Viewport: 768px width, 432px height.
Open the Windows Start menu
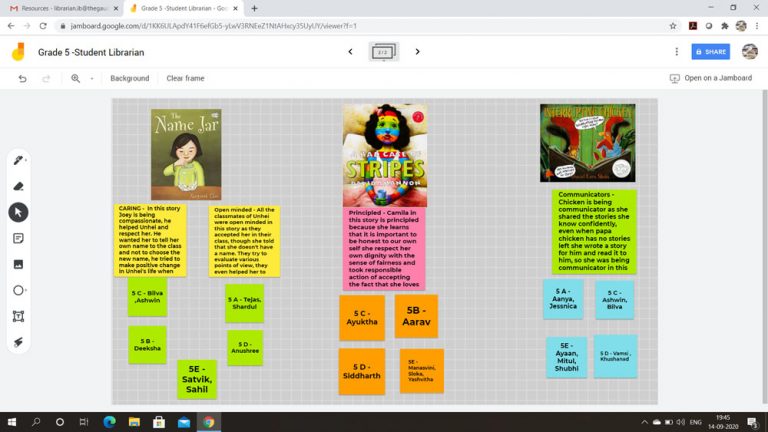12,421
